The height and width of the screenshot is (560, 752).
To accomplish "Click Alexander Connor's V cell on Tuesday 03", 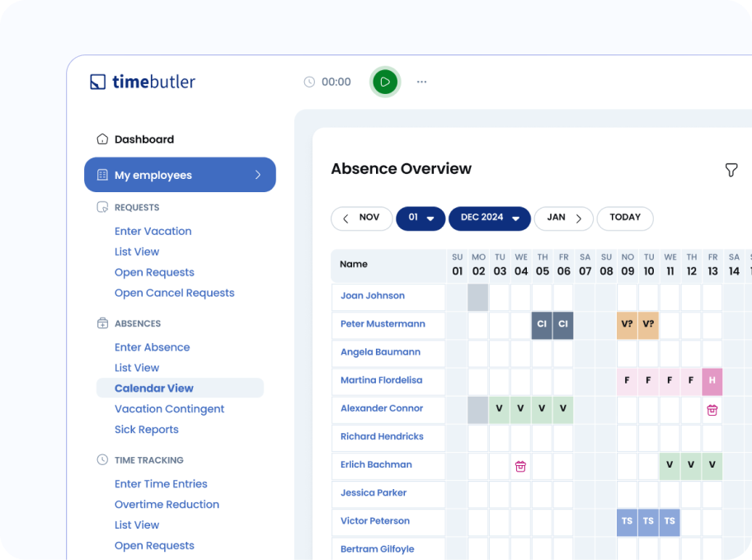I will [x=499, y=410].
